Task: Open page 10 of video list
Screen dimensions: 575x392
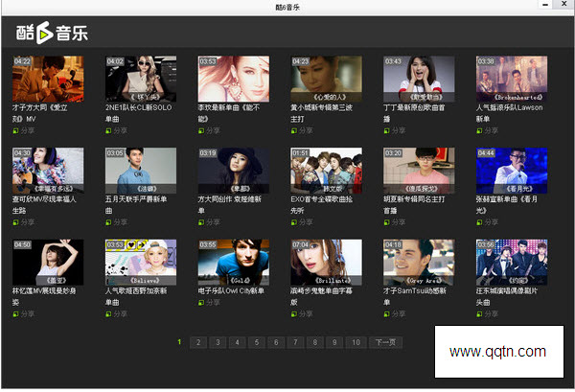Action: click(x=356, y=342)
